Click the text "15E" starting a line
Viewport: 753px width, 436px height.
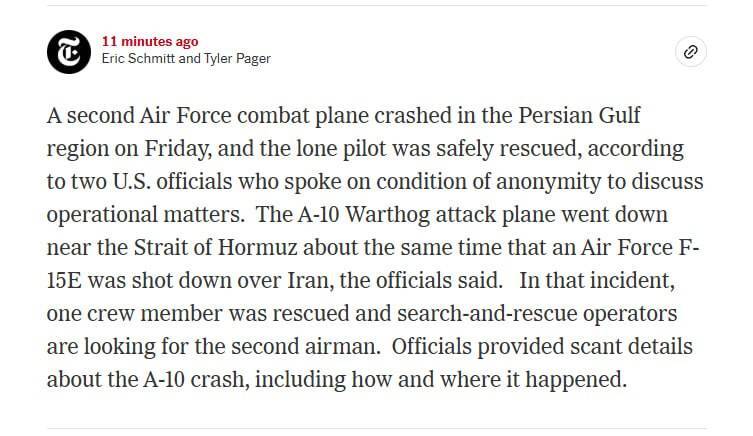pyautogui.click(x=63, y=281)
